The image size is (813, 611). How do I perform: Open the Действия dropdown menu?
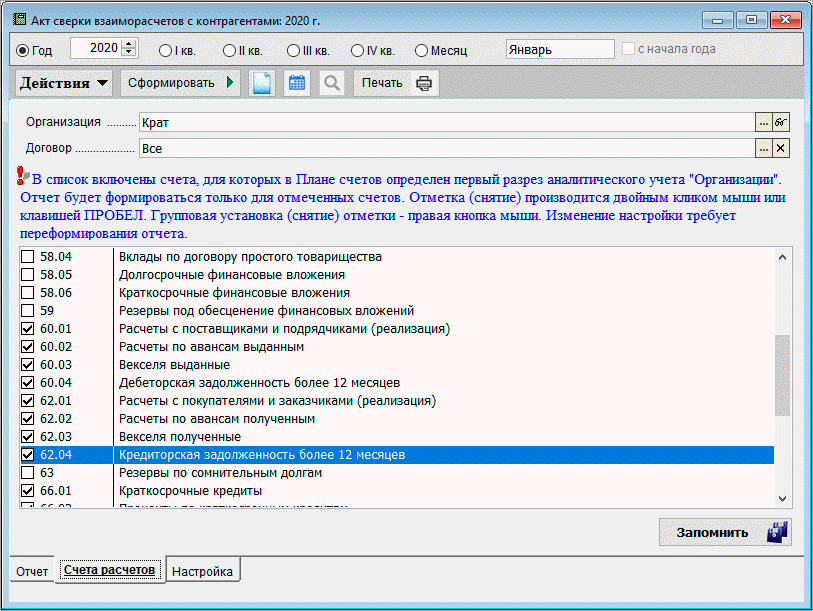(x=64, y=83)
